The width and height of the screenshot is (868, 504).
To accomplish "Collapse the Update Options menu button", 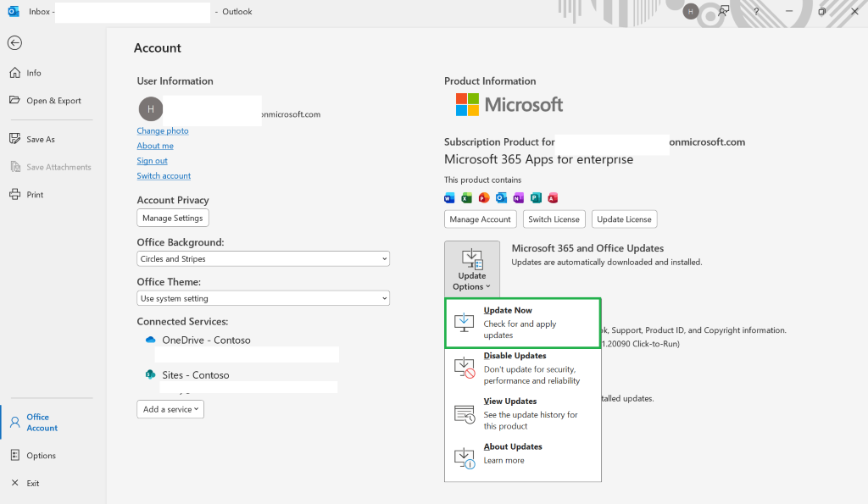I will coord(471,269).
